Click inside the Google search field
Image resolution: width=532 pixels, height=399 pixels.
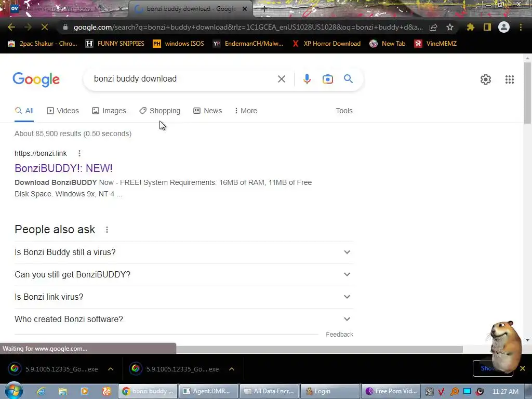pos(183,79)
